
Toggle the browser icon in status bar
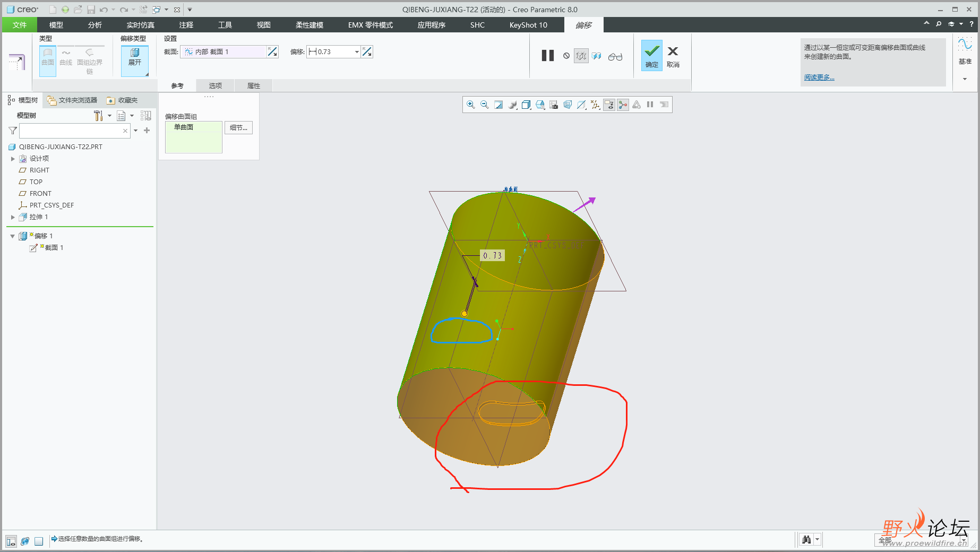(25, 541)
